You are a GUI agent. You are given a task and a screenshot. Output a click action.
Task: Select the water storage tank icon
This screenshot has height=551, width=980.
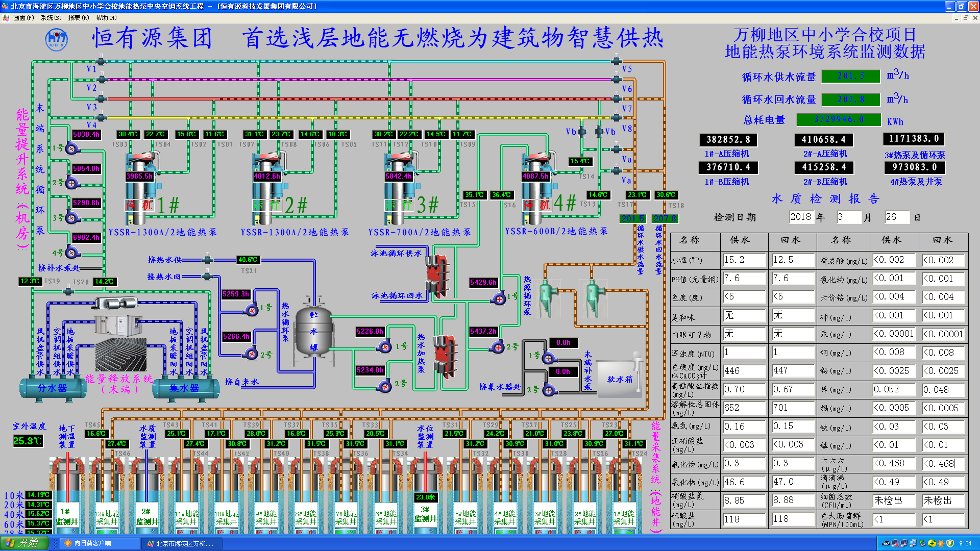click(x=313, y=331)
